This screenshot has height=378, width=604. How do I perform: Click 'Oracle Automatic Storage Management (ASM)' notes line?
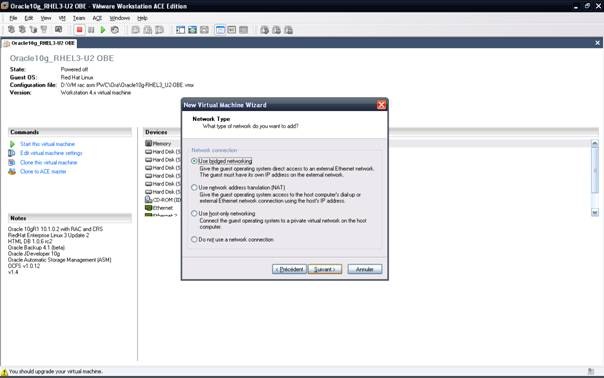[x=60, y=260]
